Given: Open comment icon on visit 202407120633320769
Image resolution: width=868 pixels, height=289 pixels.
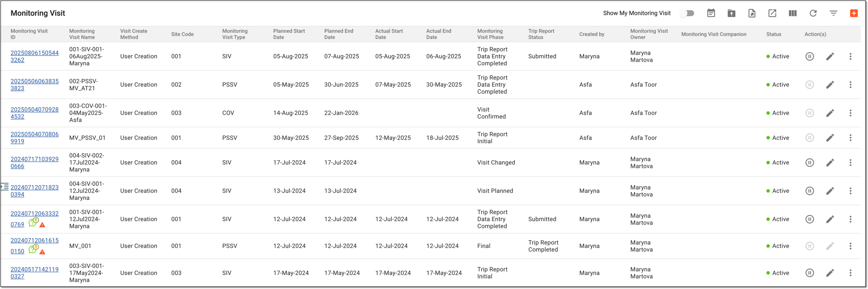Looking at the screenshot, I should tap(33, 222).
